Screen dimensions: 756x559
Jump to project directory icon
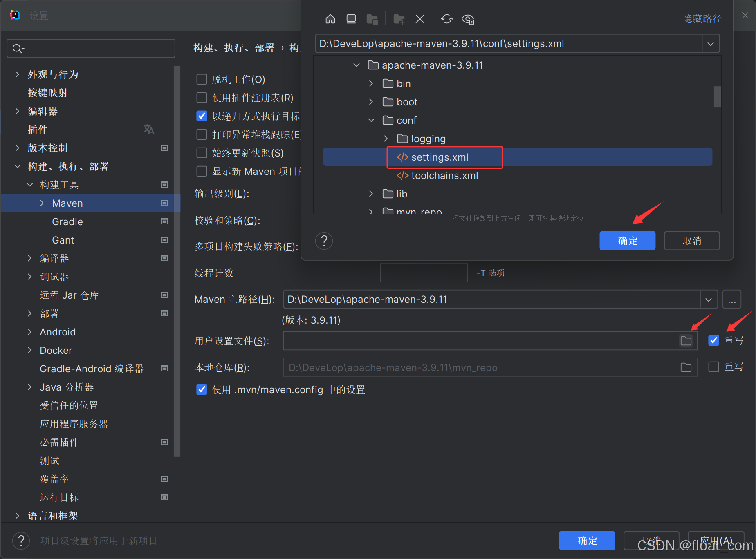[x=372, y=19]
